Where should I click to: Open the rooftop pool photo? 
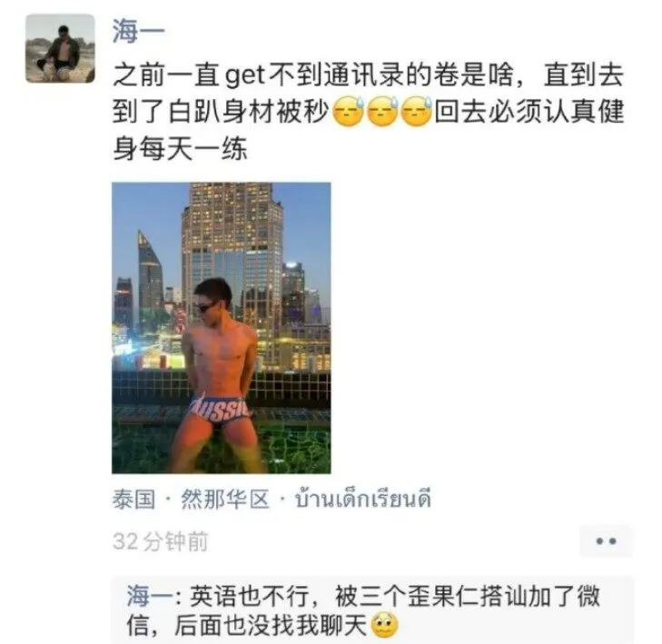point(222,328)
